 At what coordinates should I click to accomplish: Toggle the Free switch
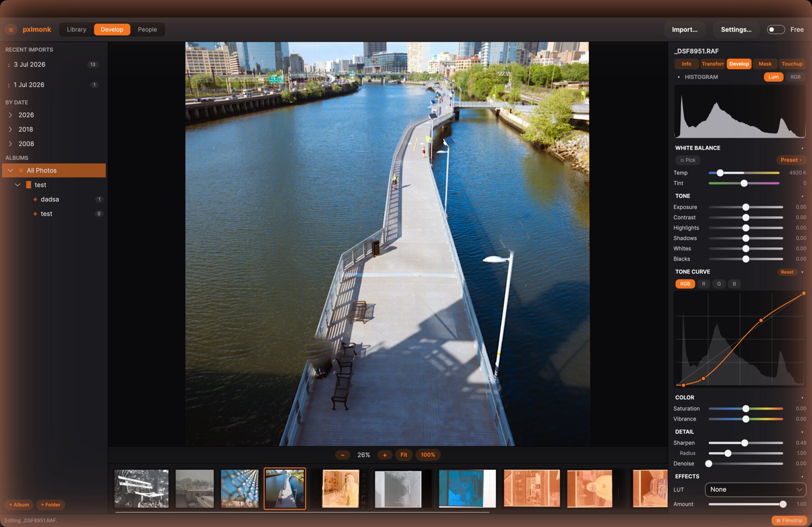pyautogui.click(x=776, y=30)
